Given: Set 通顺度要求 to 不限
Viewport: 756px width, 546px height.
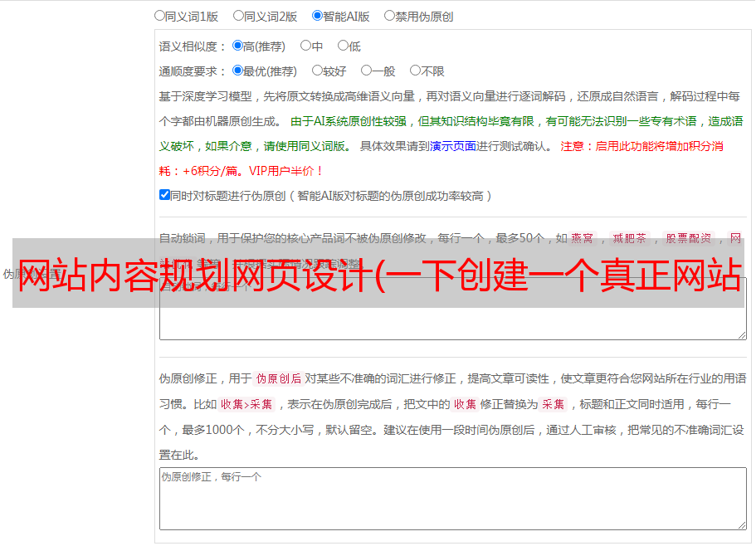Looking at the screenshot, I should coord(415,71).
